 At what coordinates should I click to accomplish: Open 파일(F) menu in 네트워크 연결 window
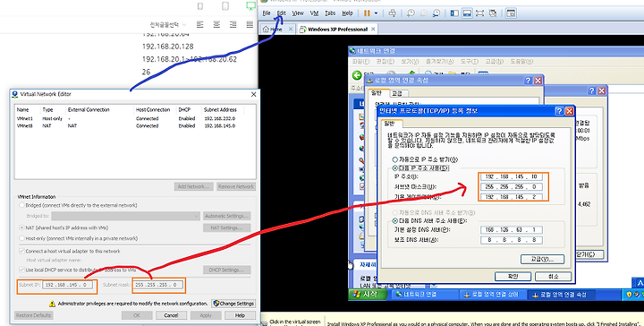coord(360,61)
